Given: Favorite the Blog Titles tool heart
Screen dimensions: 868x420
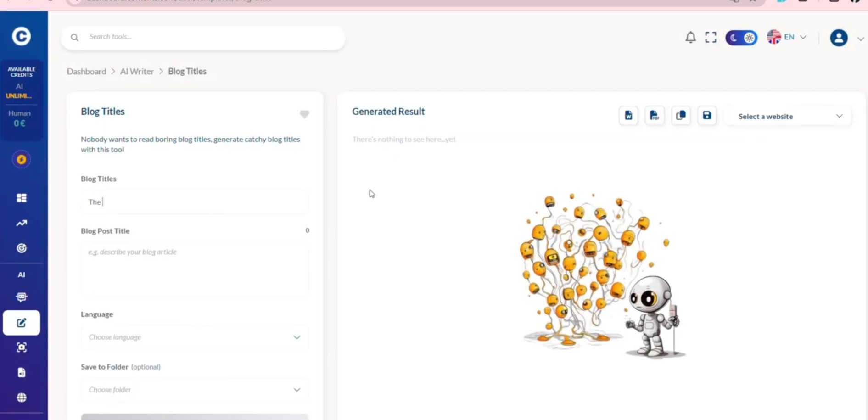Looking at the screenshot, I should [x=304, y=114].
